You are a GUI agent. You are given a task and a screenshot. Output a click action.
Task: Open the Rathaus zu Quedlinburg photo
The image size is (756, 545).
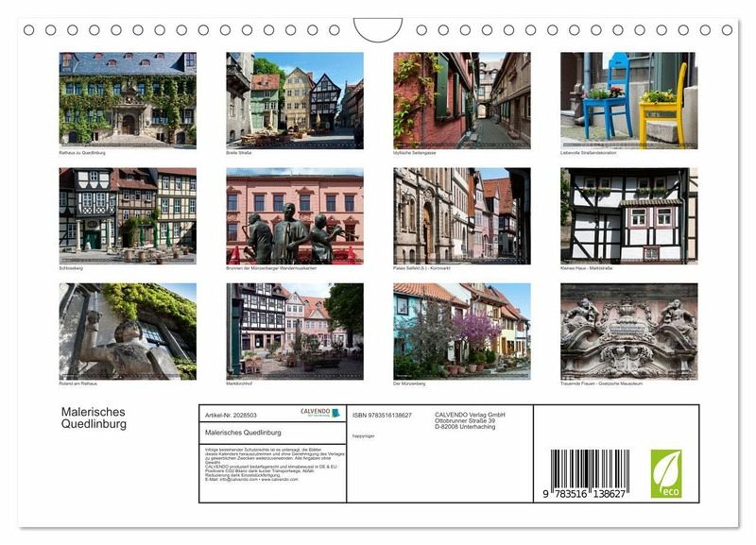tap(128, 100)
